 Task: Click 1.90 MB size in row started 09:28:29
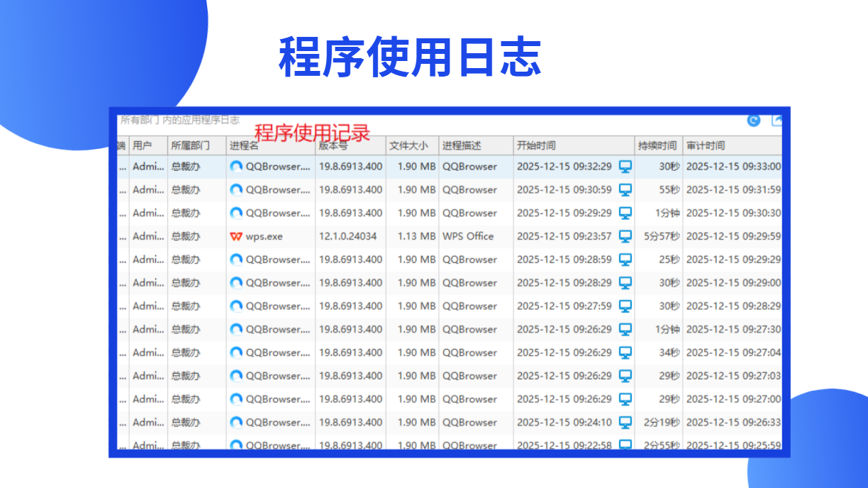[x=416, y=283]
